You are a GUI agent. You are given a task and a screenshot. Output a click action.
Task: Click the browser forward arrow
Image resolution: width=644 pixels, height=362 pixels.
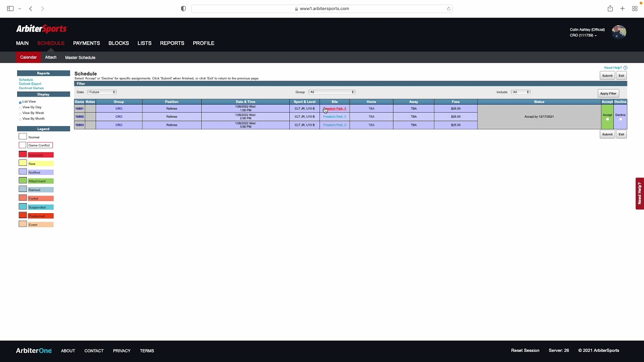[42, 9]
